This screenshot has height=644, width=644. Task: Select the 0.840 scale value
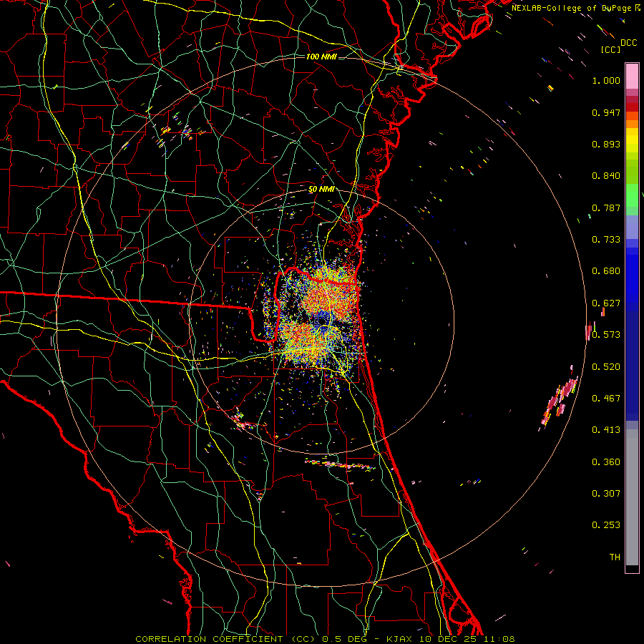click(x=606, y=176)
